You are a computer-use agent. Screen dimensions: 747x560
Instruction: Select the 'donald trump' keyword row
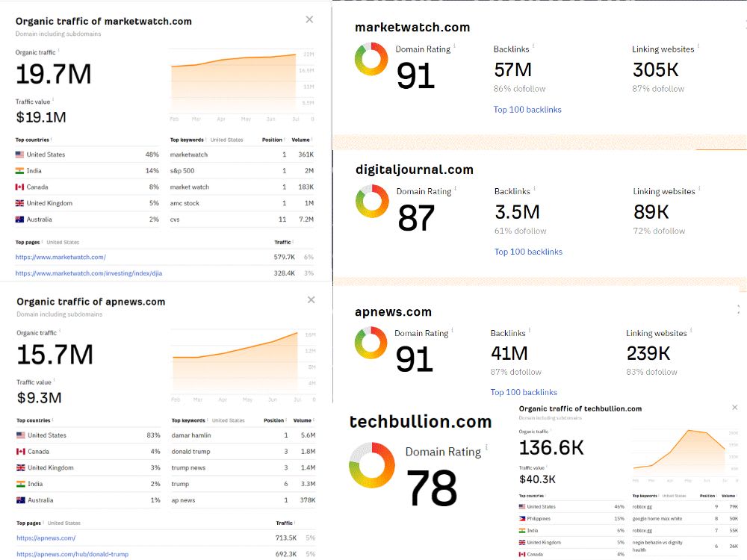(x=244, y=452)
